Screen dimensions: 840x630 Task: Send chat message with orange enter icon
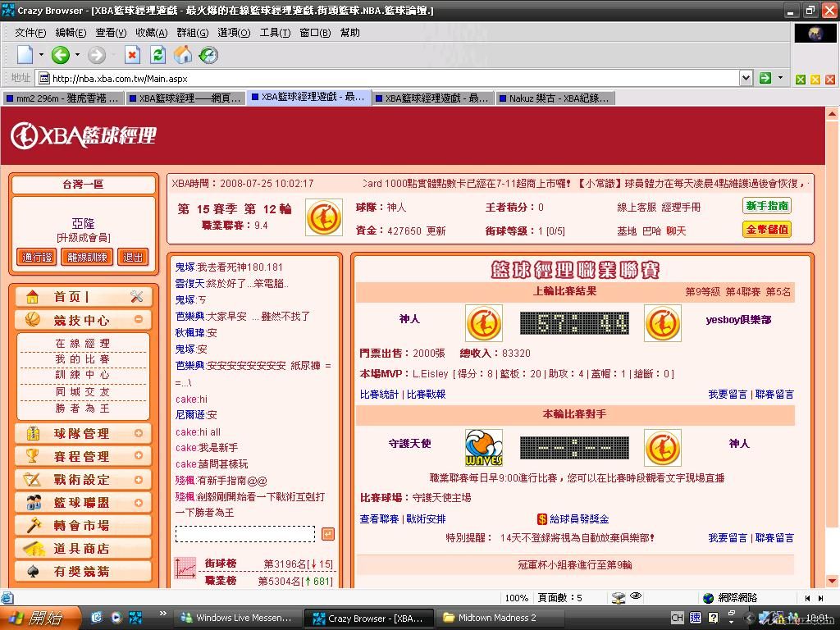click(328, 534)
